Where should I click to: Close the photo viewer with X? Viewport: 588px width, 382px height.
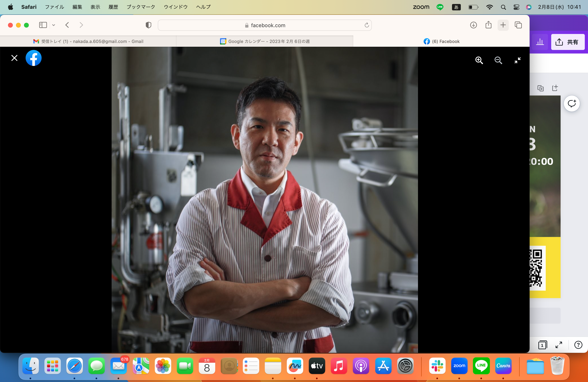[14, 58]
